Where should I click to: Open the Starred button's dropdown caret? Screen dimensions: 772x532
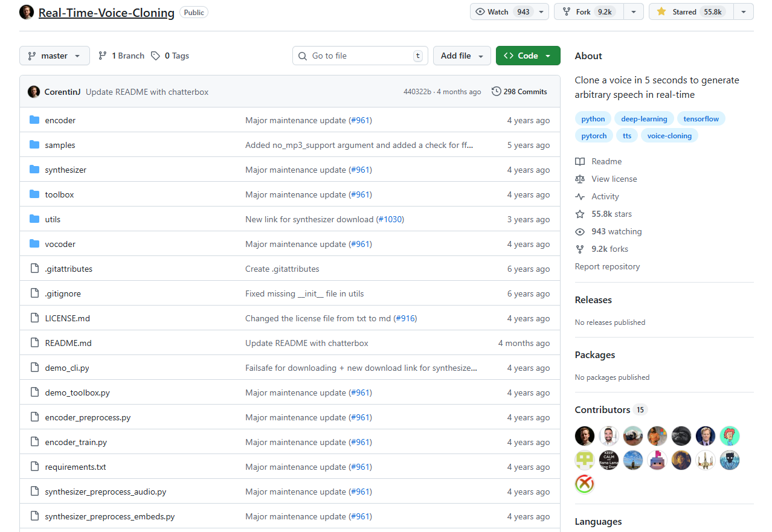pyautogui.click(x=744, y=11)
